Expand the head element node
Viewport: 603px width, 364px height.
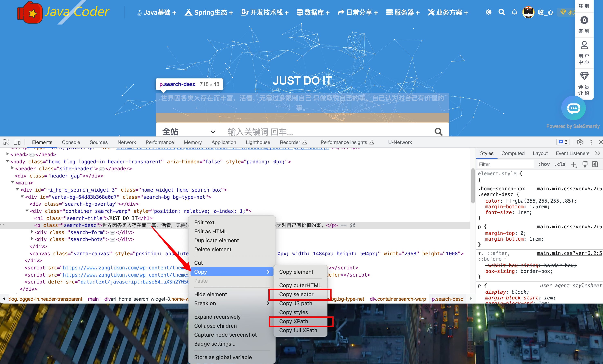(x=8, y=154)
